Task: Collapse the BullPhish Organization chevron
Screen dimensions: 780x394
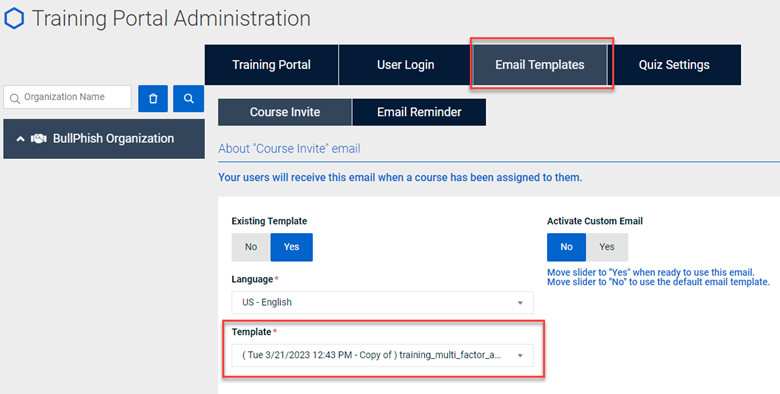Action: (x=20, y=139)
